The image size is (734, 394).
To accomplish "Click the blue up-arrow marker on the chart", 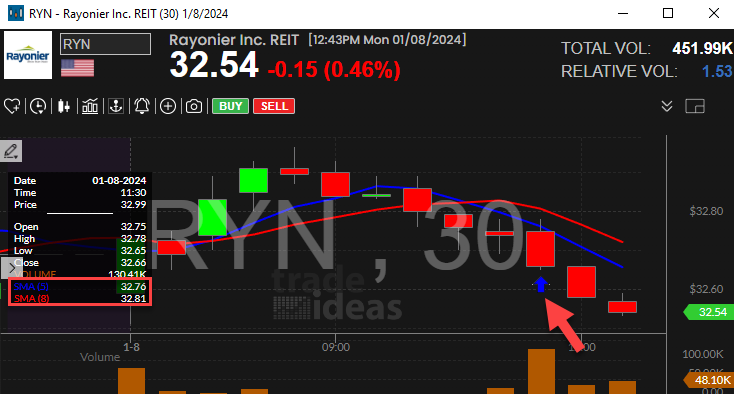I will click(x=541, y=284).
